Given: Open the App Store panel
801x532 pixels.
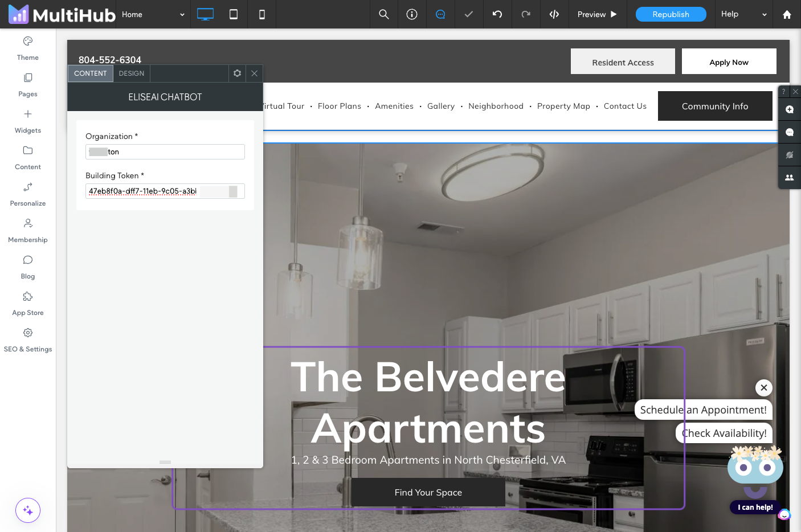Looking at the screenshot, I should pos(28,304).
